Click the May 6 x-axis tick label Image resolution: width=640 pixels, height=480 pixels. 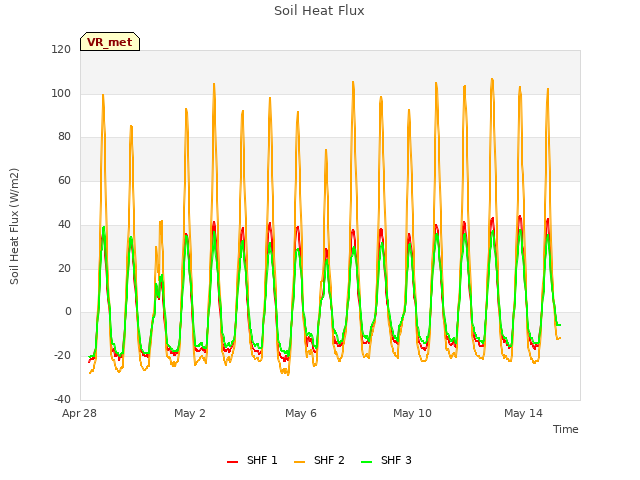(301, 413)
